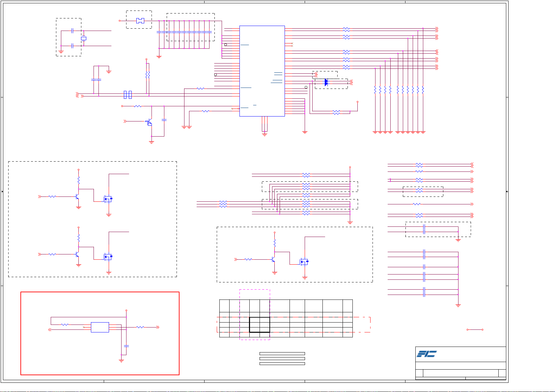The width and height of the screenshot is (555, 392).
Task: Click the thick black outlined cell in the table
Action: tap(260, 325)
